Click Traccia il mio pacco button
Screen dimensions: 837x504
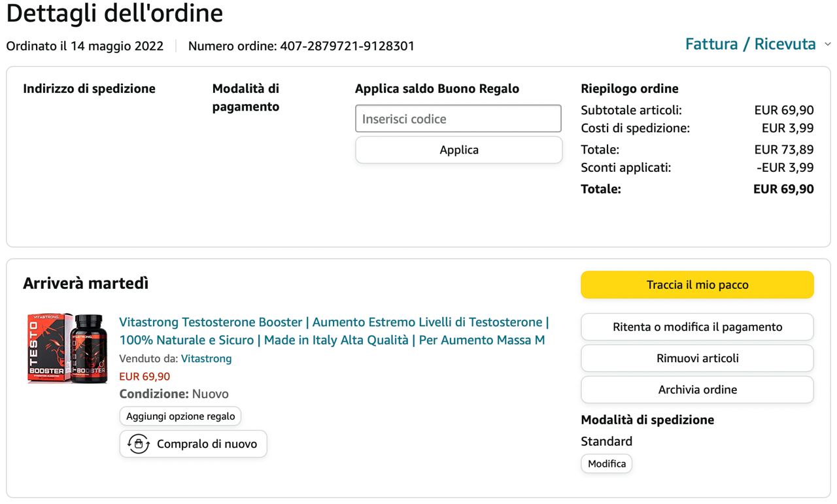pos(697,285)
